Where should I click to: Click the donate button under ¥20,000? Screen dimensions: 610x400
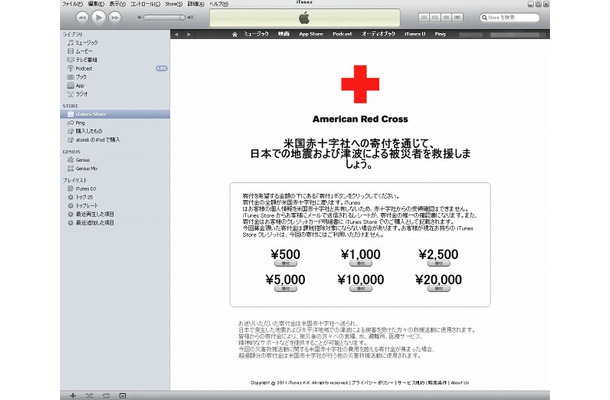438,289
